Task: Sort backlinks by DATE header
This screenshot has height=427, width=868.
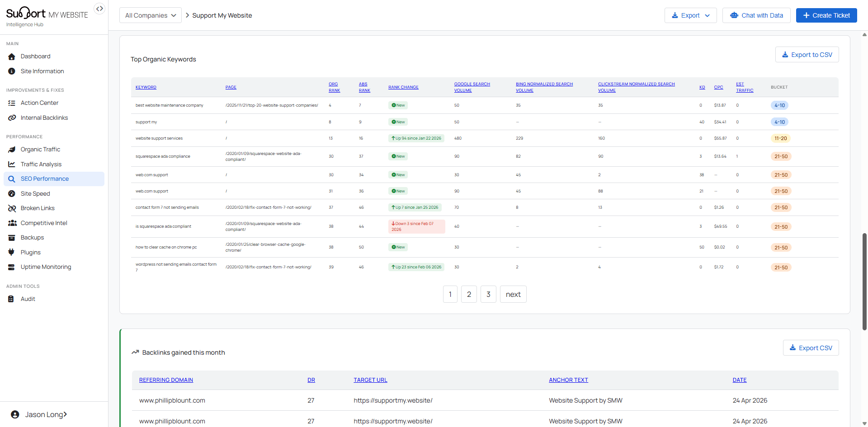Action: (740, 380)
